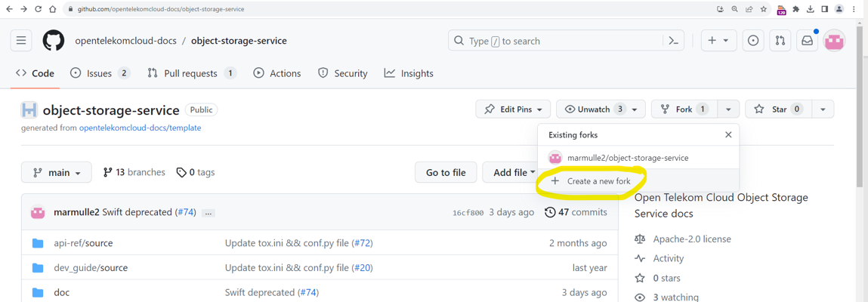
Task: Click the api-ref folder icon
Action: point(38,243)
